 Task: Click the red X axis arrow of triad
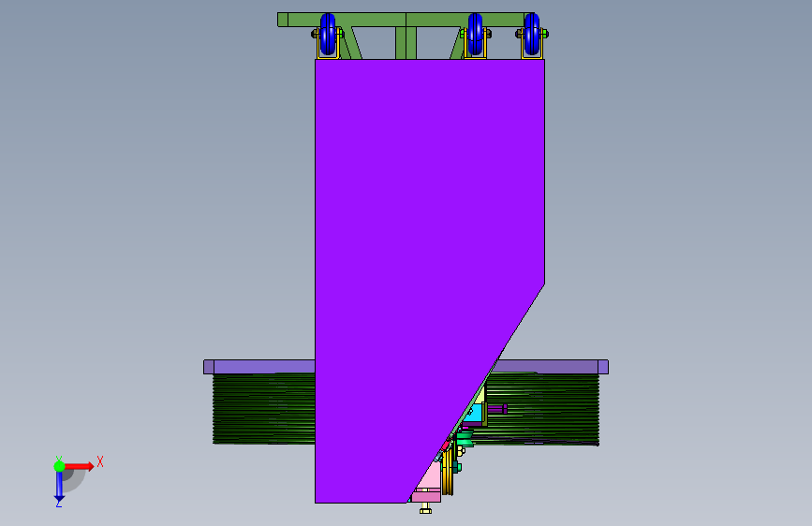[x=79, y=466]
